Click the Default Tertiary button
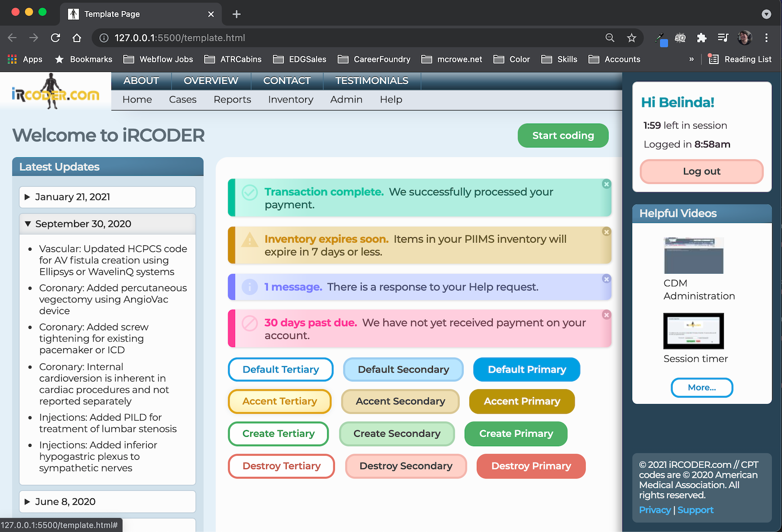The width and height of the screenshot is (782, 532). (280, 370)
